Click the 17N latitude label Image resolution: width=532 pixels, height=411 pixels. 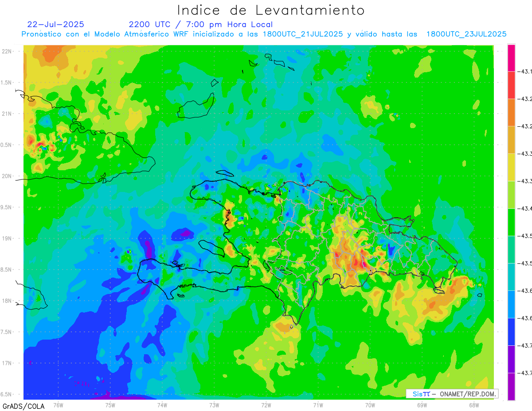(7, 363)
